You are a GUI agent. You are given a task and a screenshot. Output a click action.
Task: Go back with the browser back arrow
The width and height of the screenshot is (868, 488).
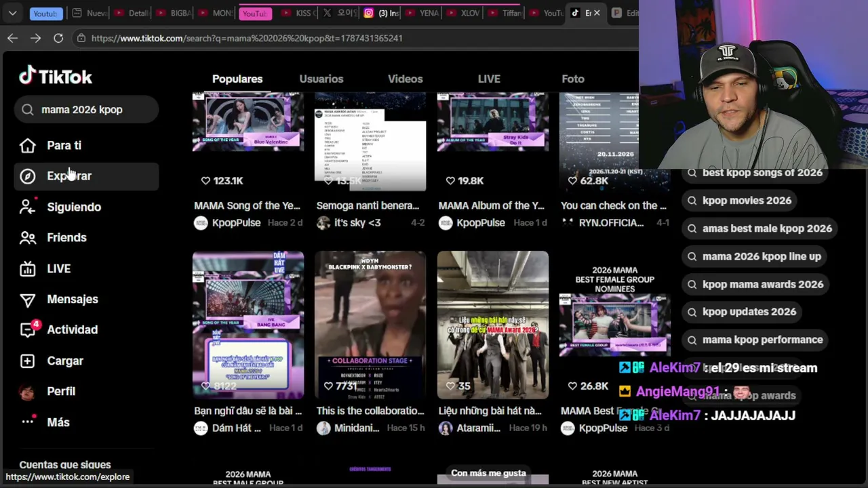(x=12, y=38)
